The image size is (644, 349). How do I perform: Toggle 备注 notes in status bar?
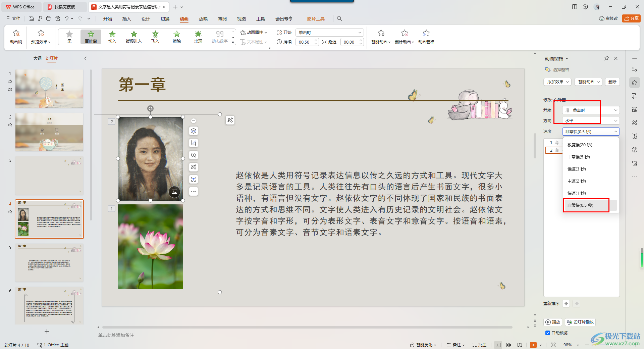(455, 345)
